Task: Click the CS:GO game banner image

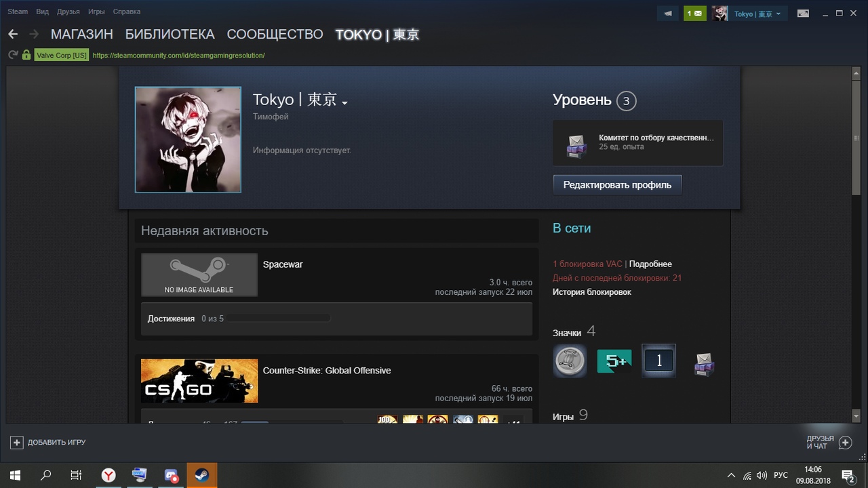Action: tap(199, 381)
